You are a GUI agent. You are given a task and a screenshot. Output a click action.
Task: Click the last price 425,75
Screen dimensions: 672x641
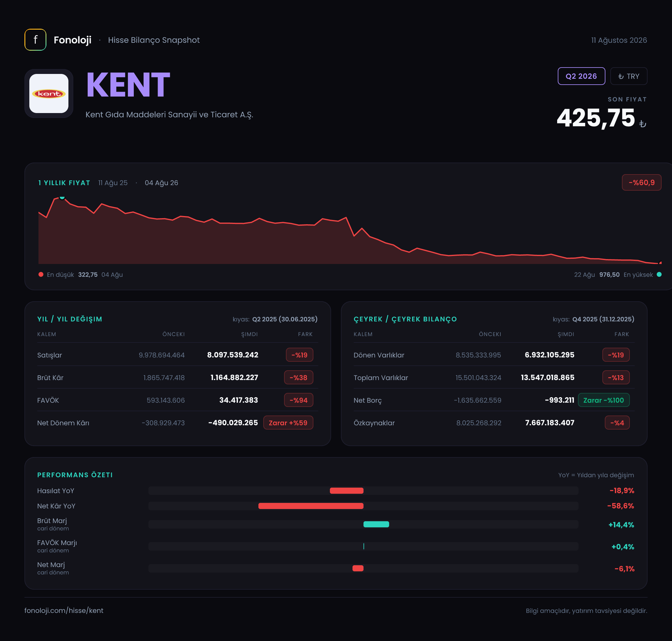pyautogui.click(x=595, y=118)
